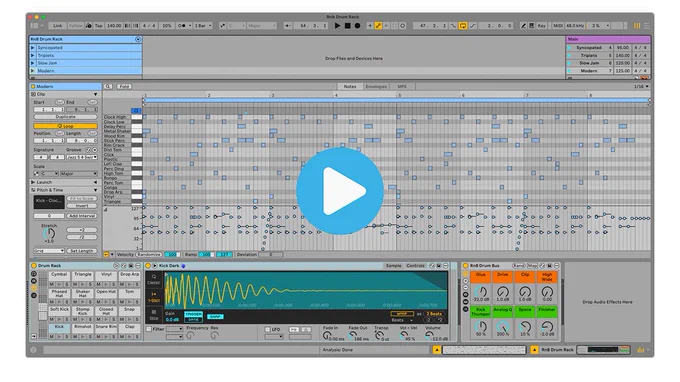
Task: Click the magnifier icon beside Fold
Action: tap(108, 87)
